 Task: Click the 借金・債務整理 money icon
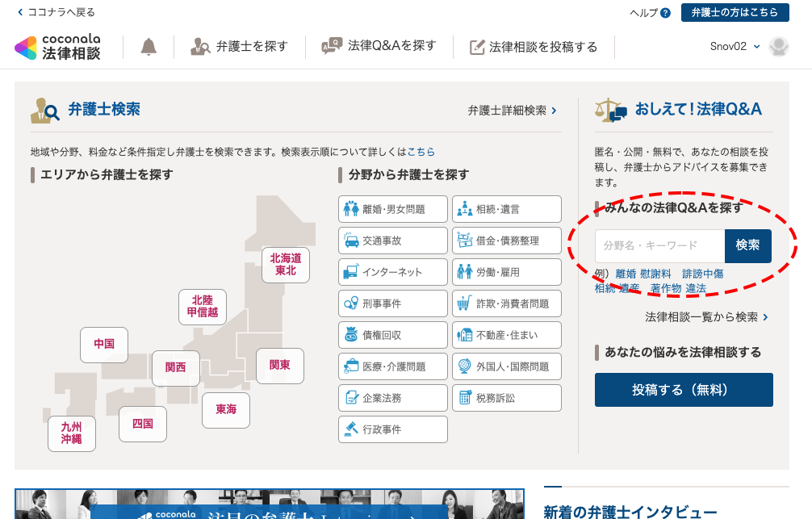coord(464,241)
